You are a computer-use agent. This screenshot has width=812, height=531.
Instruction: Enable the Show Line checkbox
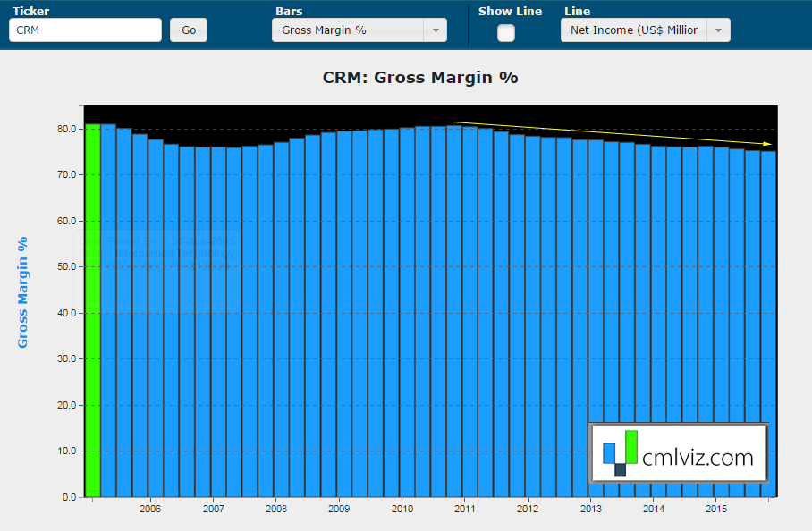click(x=506, y=33)
